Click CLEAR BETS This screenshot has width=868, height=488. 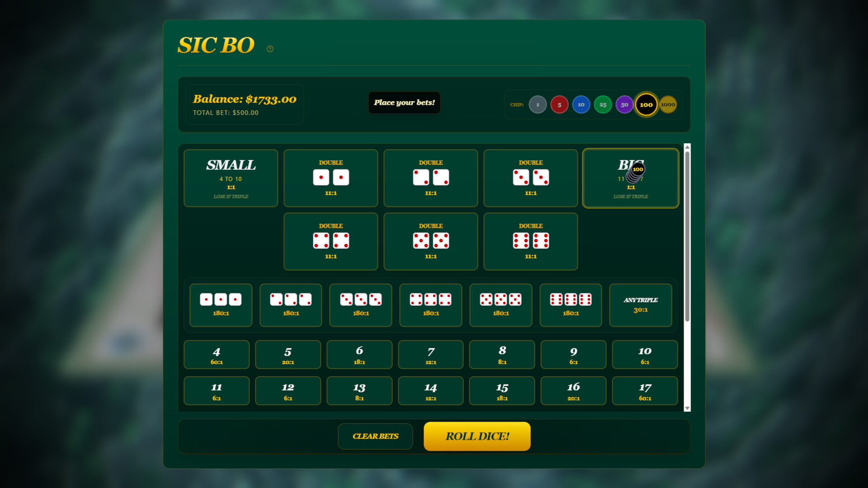pos(375,436)
